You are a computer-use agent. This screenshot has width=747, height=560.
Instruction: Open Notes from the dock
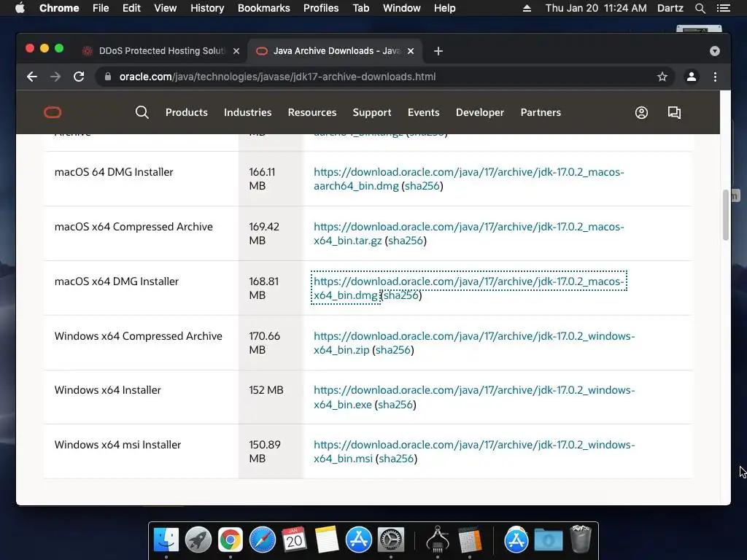(x=326, y=540)
